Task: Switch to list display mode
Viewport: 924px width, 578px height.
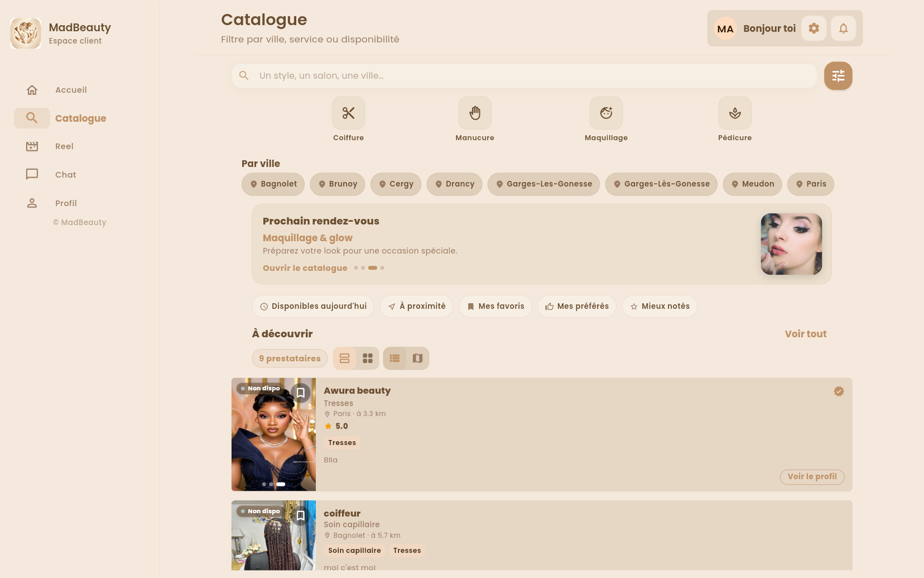Action: click(x=394, y=359)
